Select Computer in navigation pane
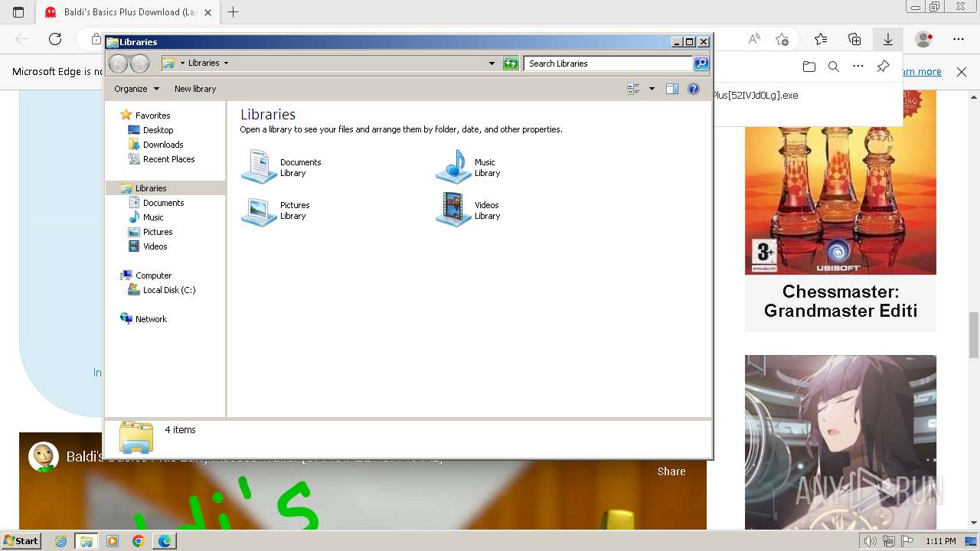980x551 pixels. coord(153,275)
